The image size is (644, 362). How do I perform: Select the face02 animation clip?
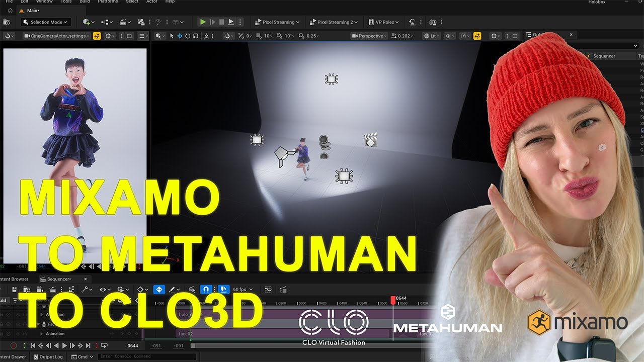click(x=284, y=334)
